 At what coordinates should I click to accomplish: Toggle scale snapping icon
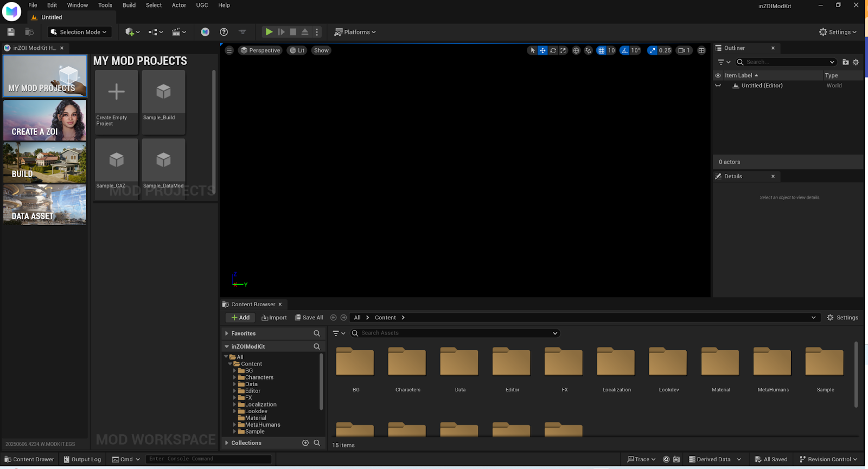click(652, 50)
